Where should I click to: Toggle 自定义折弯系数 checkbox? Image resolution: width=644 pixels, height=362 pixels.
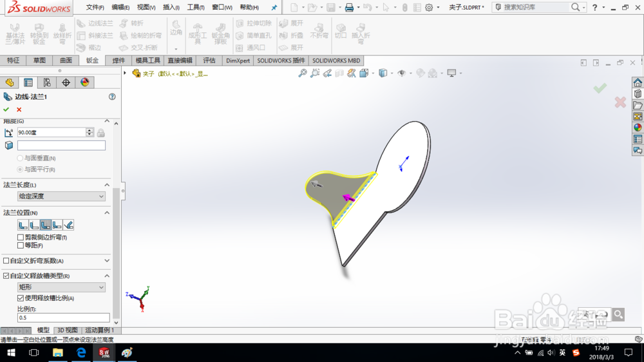(x=6, y=260)
